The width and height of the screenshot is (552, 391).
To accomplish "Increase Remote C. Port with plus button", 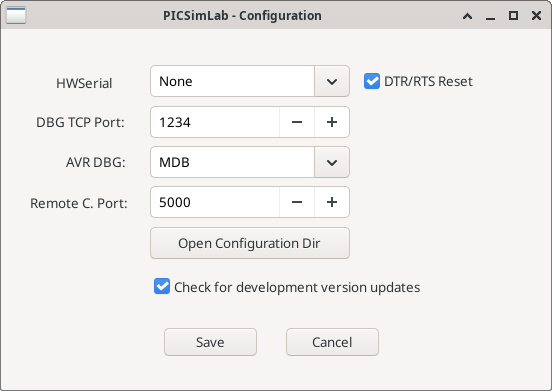I will coord(332,202).
